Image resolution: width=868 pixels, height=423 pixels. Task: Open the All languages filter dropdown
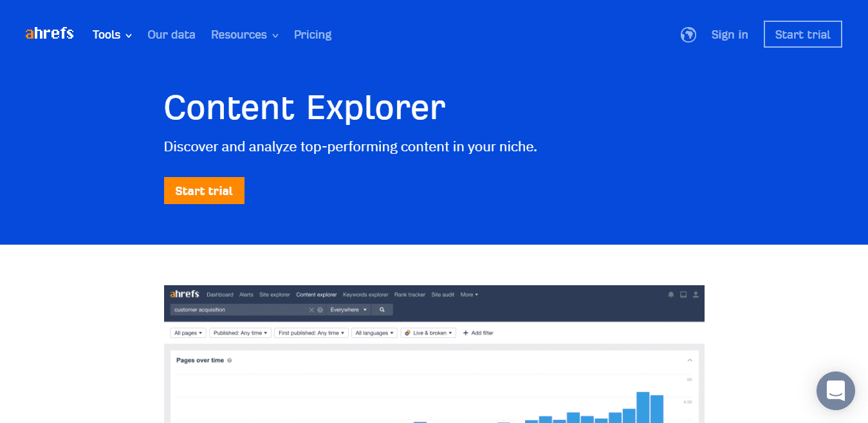coord(374,333)
